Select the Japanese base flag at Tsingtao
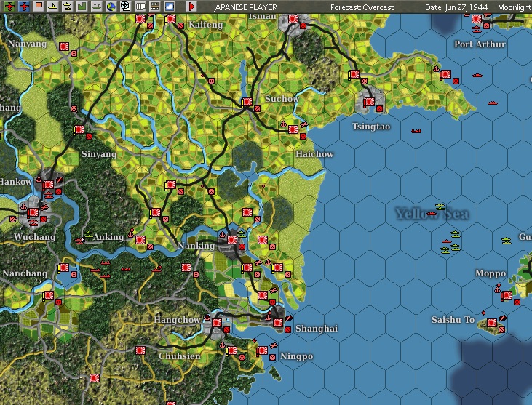 369,101
